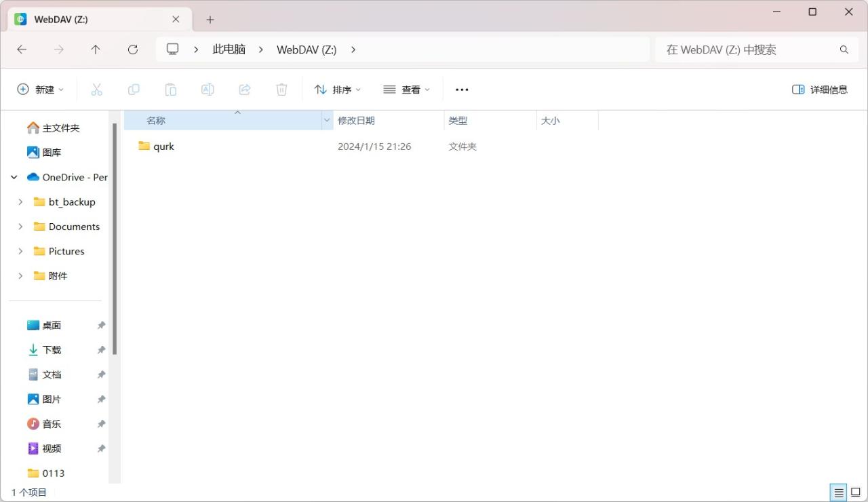The height and width of the screenshot is (502, 868).
Task: Click the Paste clipboard icon
Action: pyautogui.click(x=171, y=90)
